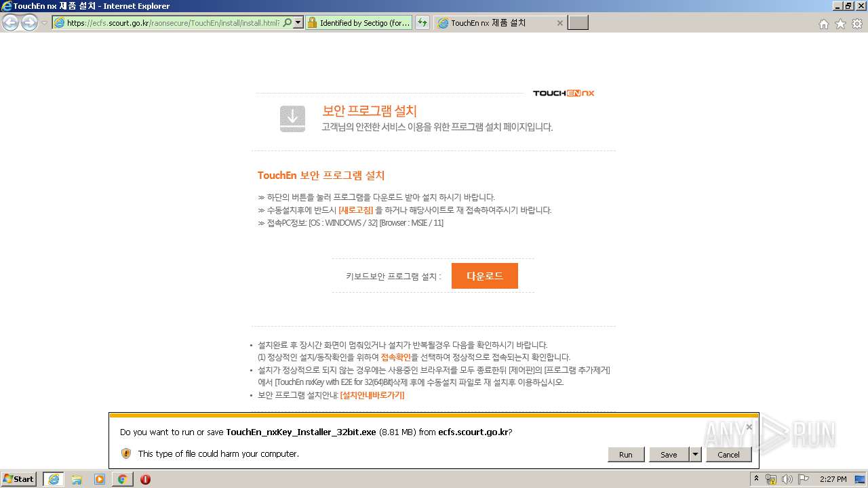868x488 pixels.
Task: Click the [새로고침] link
Action: [355, 210]
